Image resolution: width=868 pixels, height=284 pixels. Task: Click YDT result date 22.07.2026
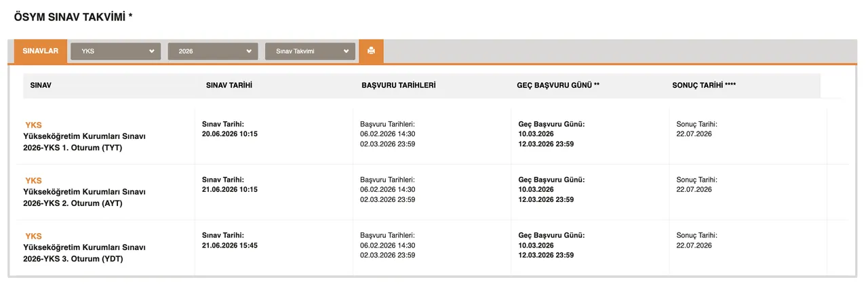(x=694, y=245)
